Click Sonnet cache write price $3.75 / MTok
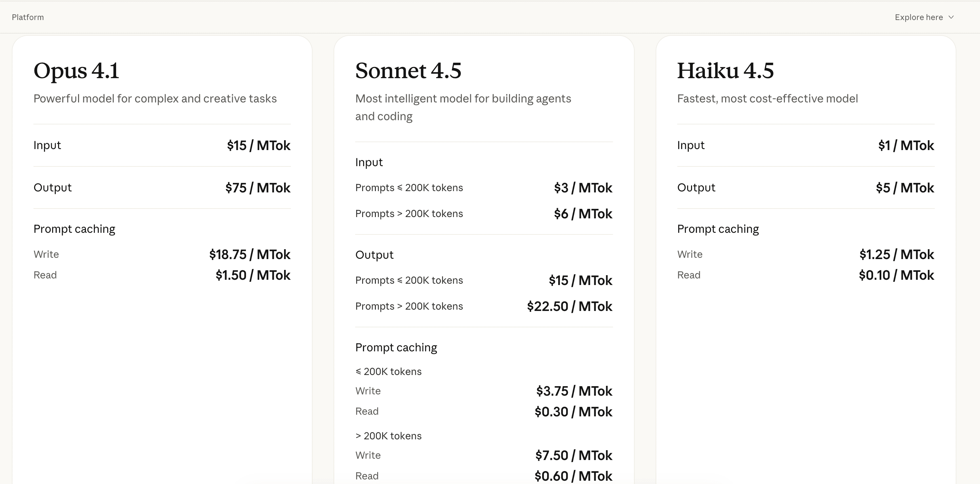 coord(574,391)
